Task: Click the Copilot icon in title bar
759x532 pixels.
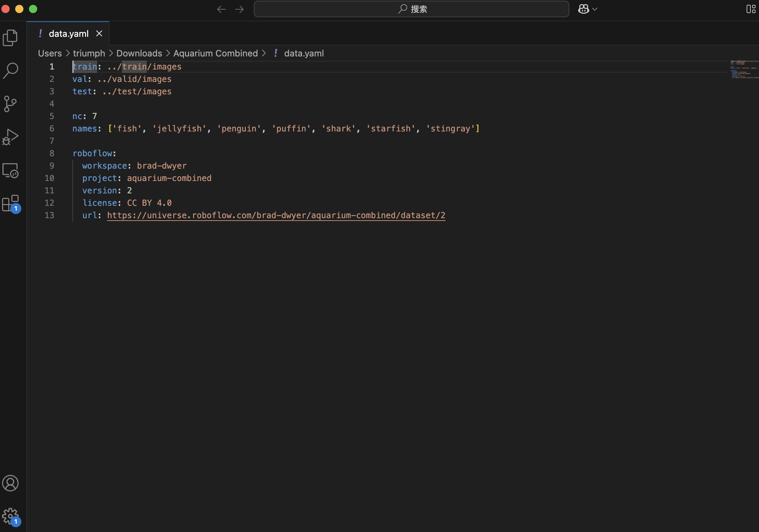Action: 583,9
